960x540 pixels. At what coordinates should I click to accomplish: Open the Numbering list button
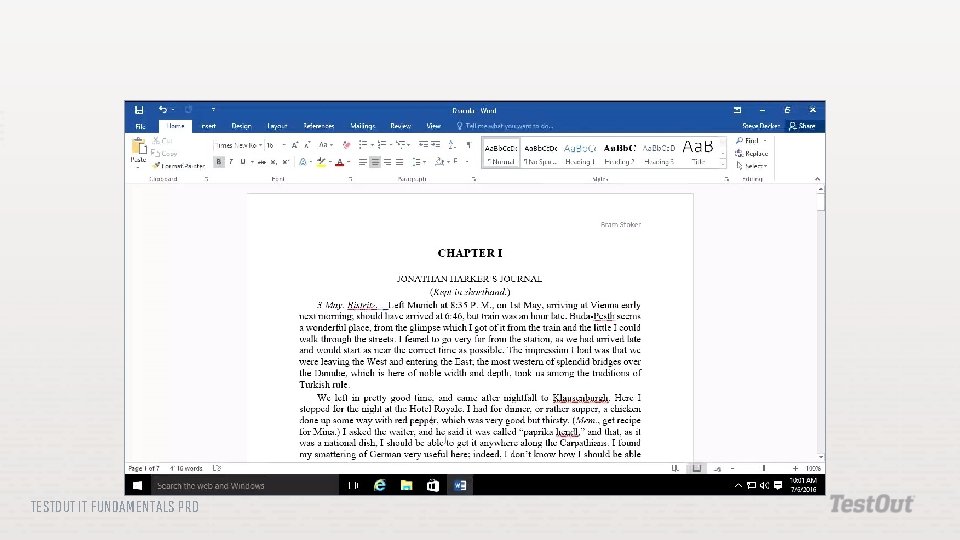click(382, 145)
